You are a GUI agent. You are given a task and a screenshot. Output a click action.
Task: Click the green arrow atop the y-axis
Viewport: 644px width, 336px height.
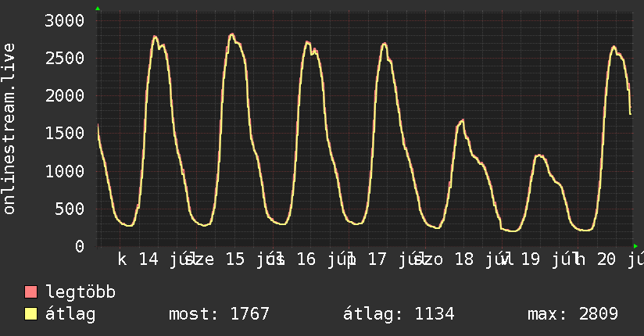pyautogui.click(x=98, y=9)
